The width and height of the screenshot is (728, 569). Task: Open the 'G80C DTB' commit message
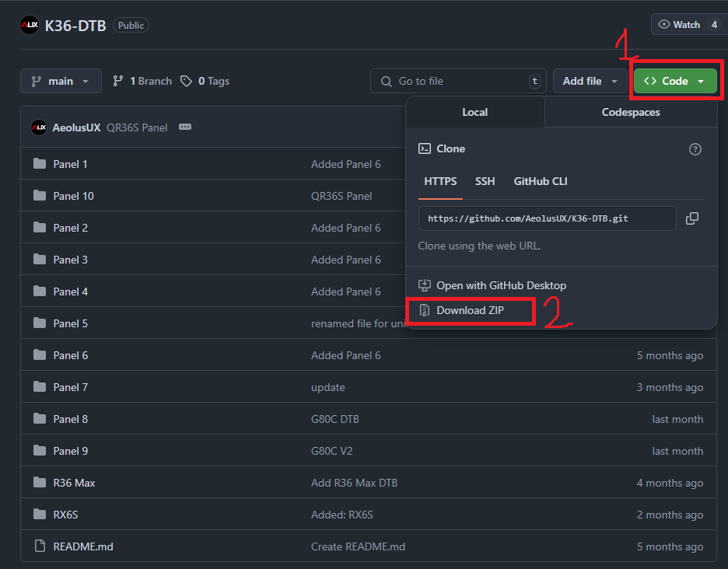pos(334,419)
